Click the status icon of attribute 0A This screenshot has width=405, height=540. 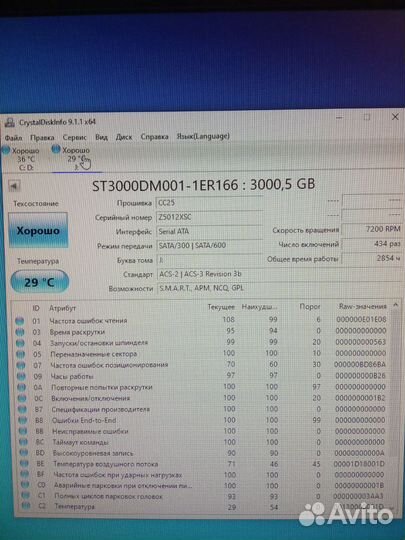(x=22, y=387)
